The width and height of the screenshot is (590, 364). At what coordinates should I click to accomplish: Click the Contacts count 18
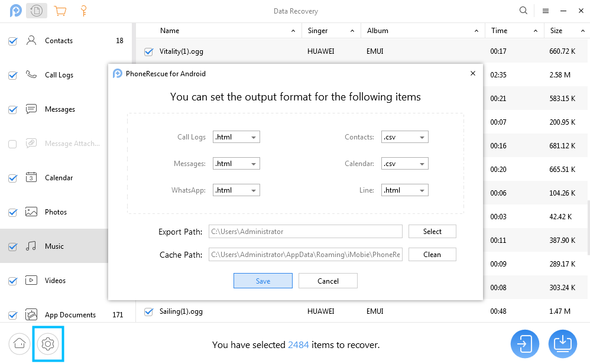click(119, 41)
